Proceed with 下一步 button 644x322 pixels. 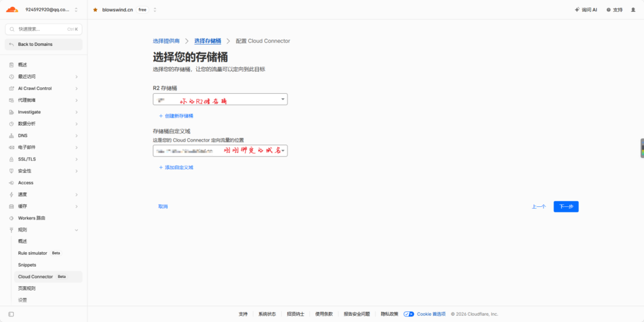pyautogui.click(x=566, y=206)
